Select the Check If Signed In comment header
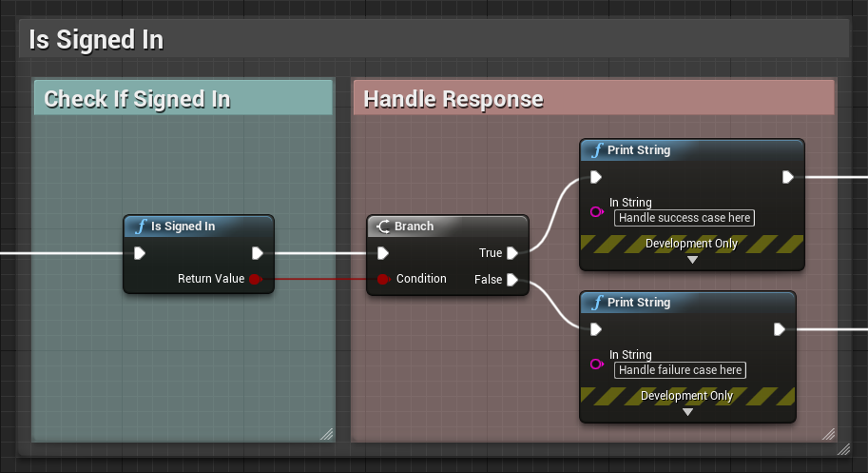 [183, 98]
